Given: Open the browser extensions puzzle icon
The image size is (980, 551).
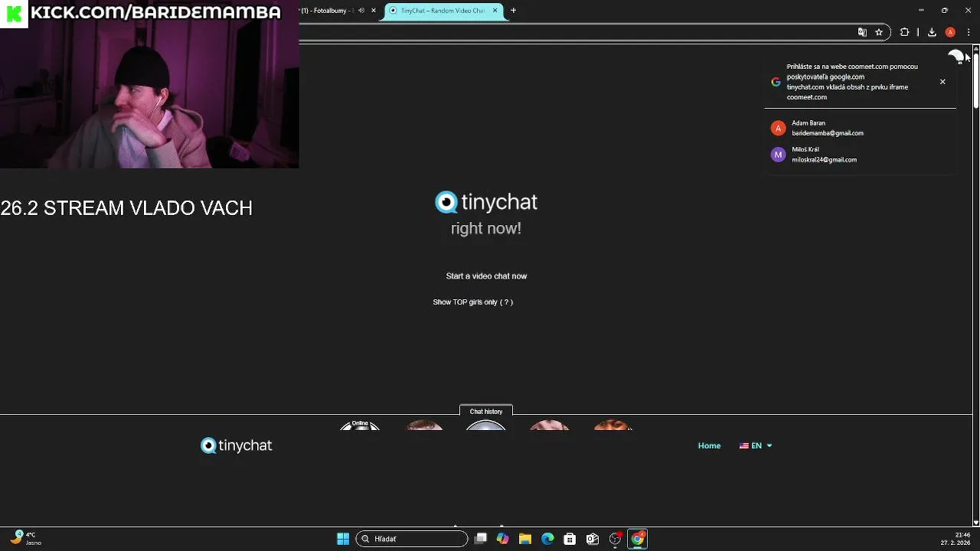Looking at the screenshot, I should [904, 32].
